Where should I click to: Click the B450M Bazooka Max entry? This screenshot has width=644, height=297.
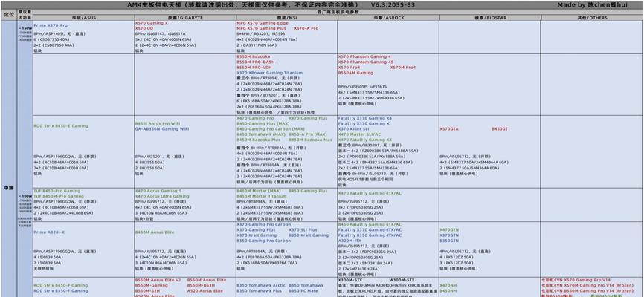pos(311,140)
